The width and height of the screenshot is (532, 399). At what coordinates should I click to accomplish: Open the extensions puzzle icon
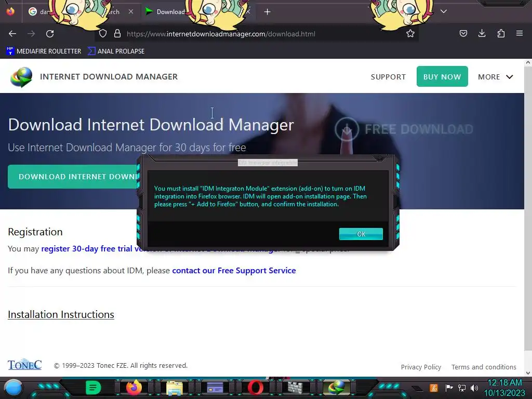[501, 33]
